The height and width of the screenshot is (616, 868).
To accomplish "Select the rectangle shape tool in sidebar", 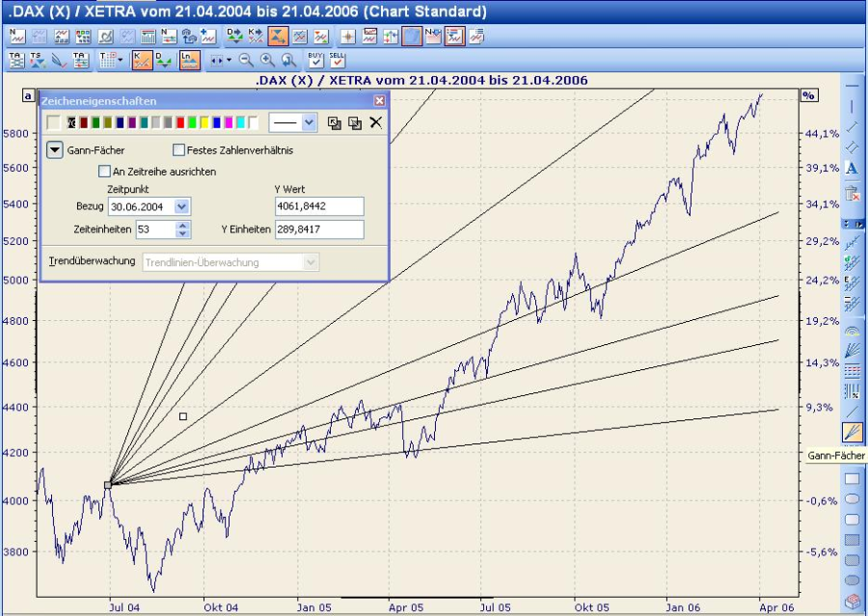I will coord(853,478).
